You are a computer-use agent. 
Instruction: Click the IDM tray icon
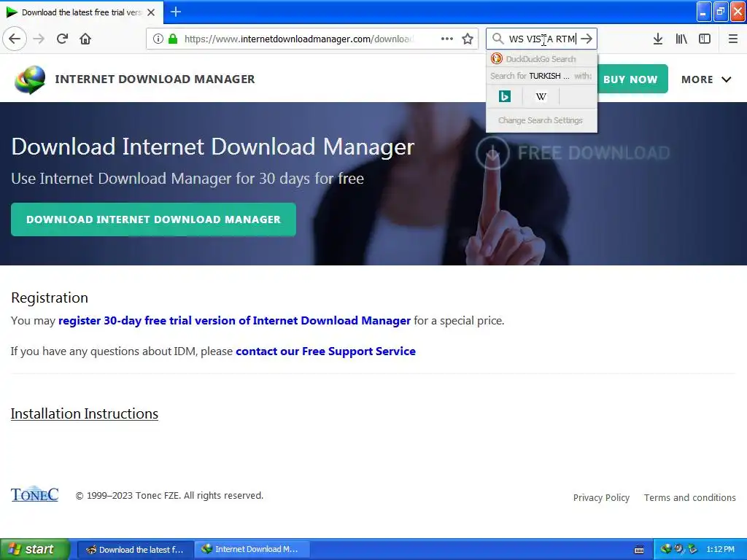[667, 549]
